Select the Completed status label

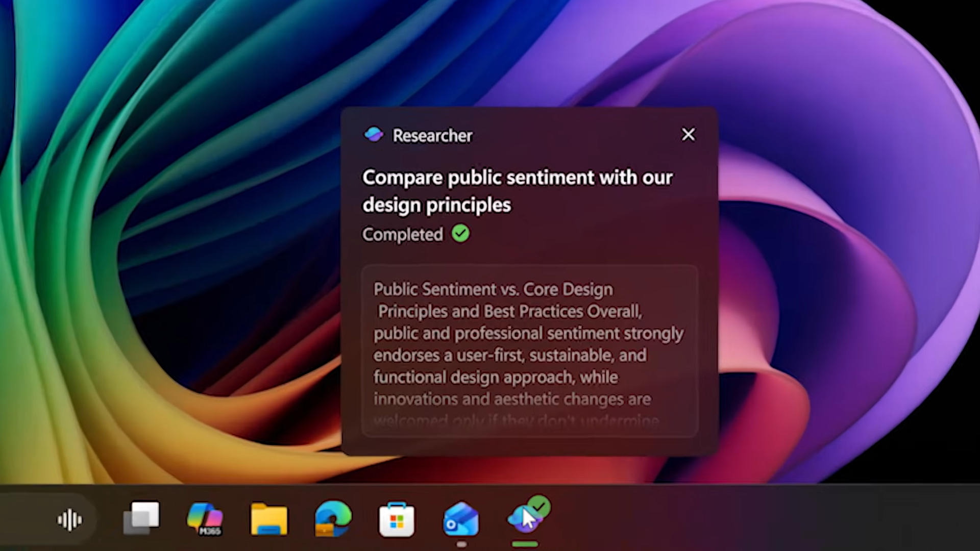(402, 234)
